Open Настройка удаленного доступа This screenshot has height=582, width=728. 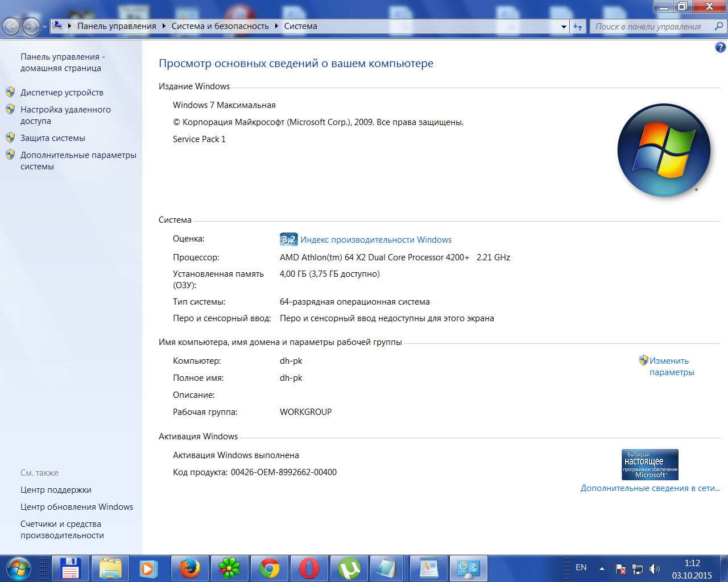point(65,115)
